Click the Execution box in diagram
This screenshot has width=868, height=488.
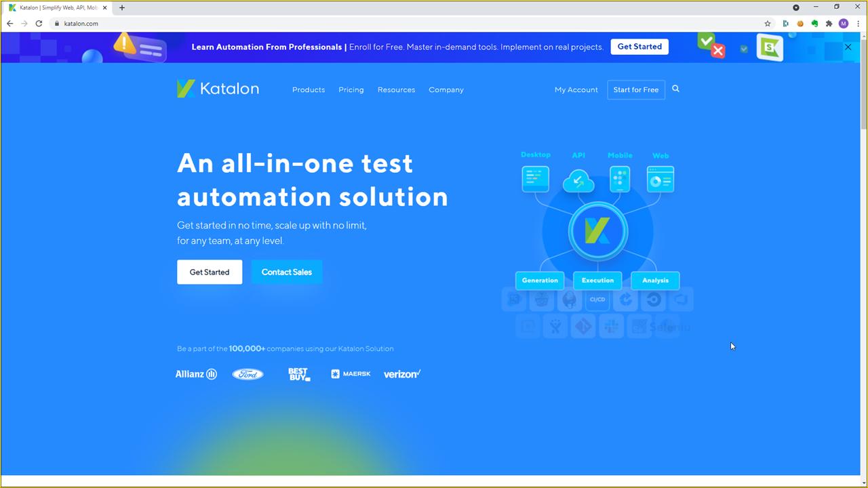pos(597,280)
